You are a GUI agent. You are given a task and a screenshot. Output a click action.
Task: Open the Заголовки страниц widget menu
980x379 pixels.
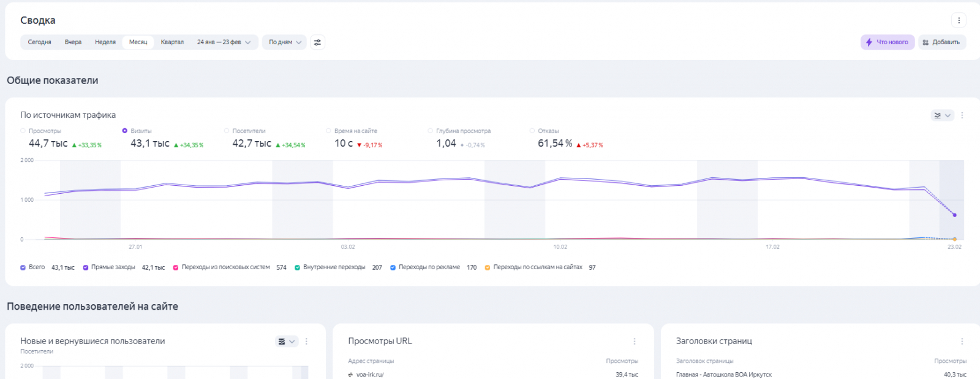(x=962, y=342)
